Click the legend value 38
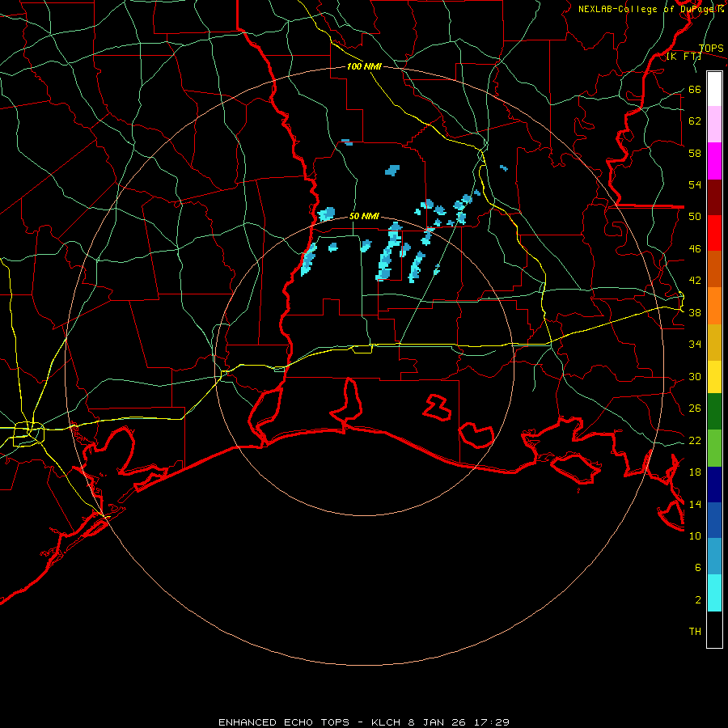The height and width of the screenshot is (728, 728). click(695, 312)
